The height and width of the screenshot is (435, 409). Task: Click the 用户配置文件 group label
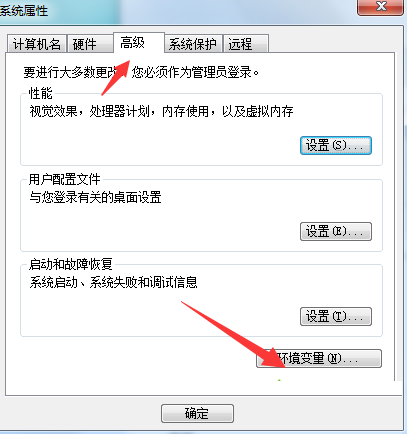click(x=64, y=179)
